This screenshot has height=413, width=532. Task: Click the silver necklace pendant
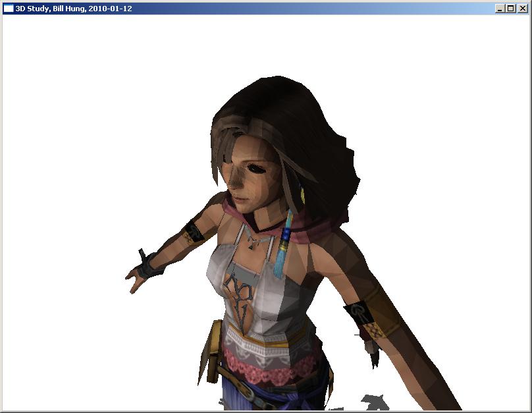(253, 244)
